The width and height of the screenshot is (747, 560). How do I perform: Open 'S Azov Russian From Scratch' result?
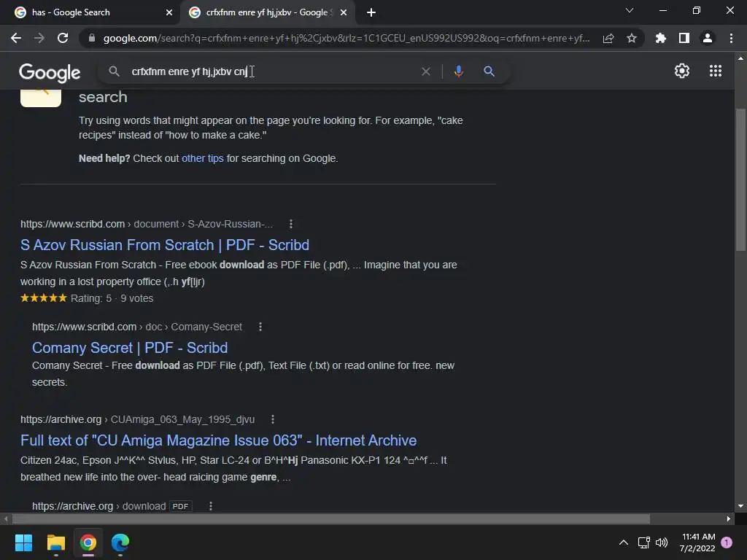(165, 245)
